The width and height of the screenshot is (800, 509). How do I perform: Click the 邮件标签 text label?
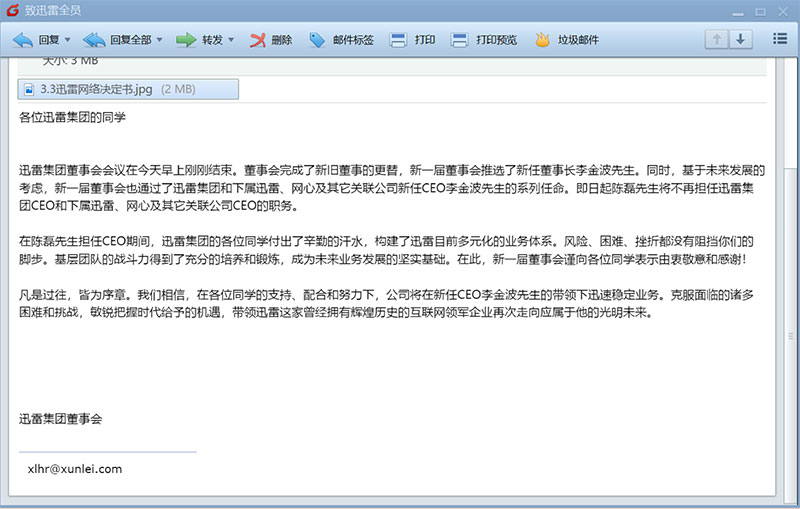pos(353,40)
